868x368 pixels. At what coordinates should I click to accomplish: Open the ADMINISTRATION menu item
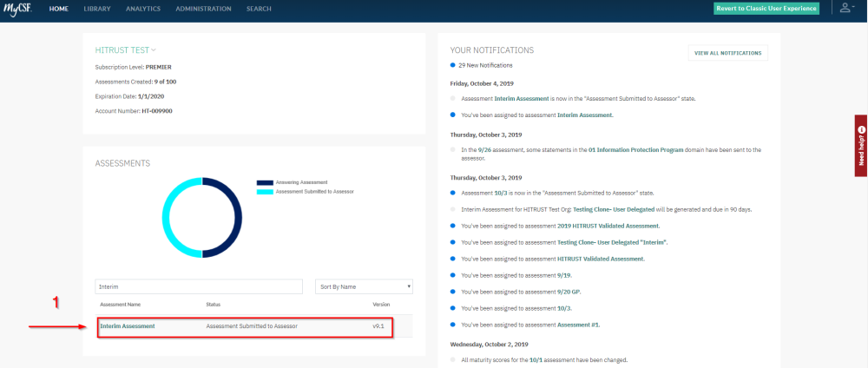pyautogui.click(x=203, y=9)
